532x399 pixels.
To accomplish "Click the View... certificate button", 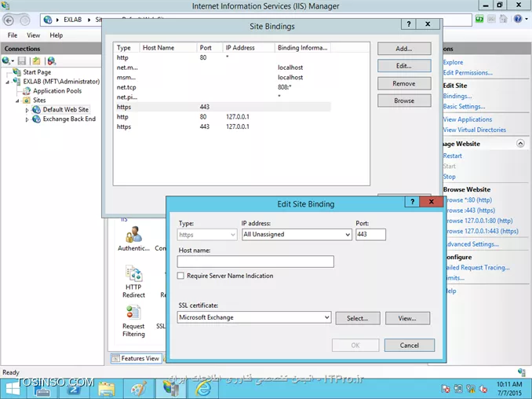I will (x=407, y=318).
